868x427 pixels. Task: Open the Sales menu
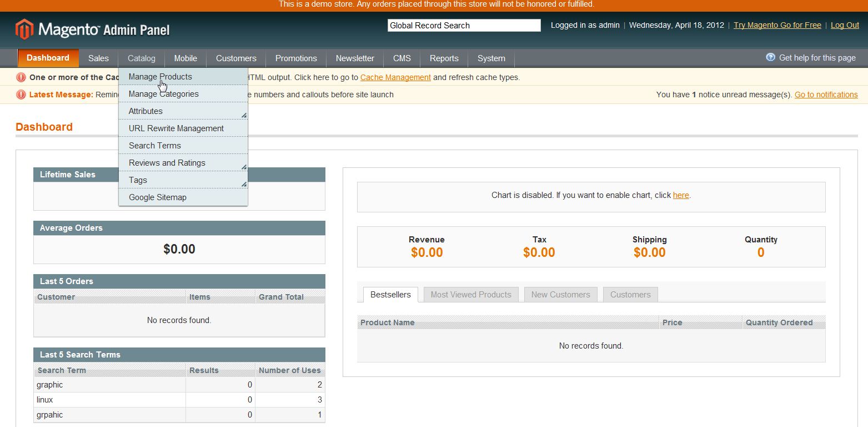98,58
